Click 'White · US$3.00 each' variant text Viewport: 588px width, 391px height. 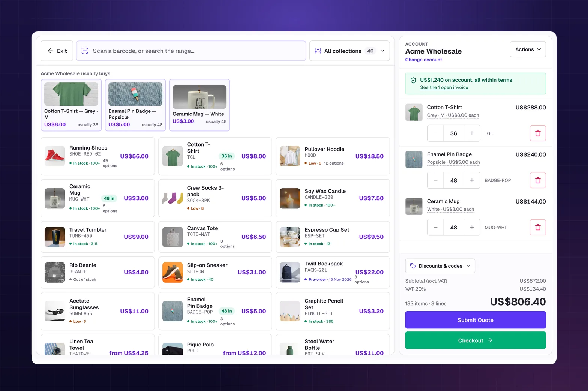pos(450,209)
